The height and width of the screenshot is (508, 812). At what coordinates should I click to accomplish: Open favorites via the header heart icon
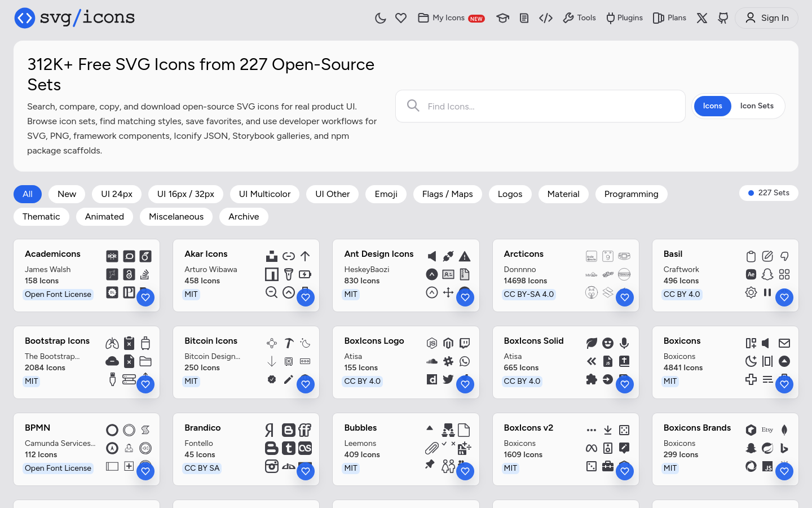(x=401, y=18)
